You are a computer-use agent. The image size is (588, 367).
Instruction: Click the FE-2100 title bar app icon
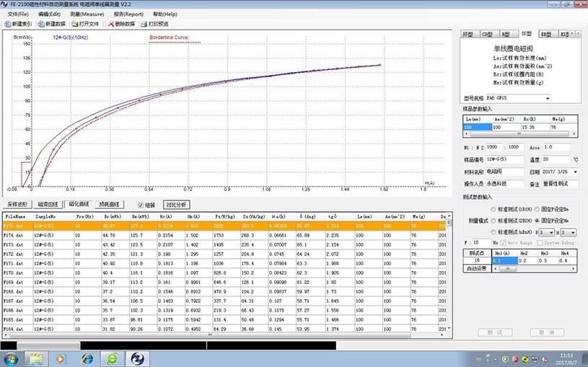pyautogui.click(x=4, y=4)
